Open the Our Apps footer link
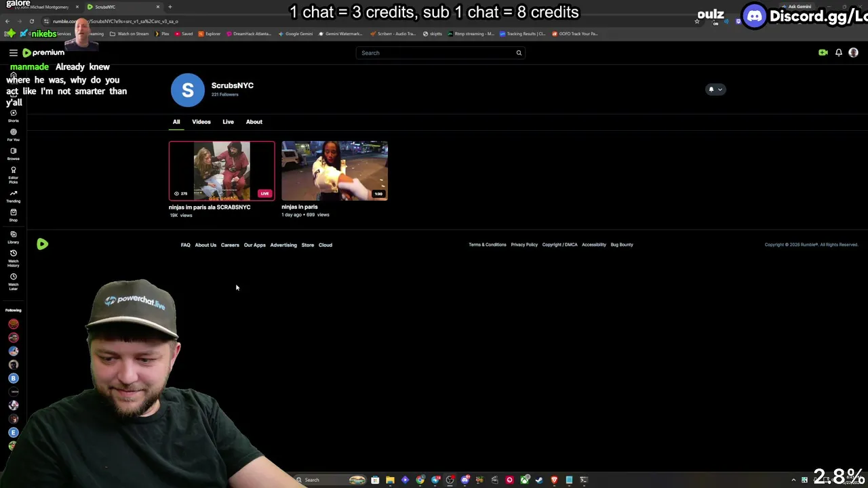The height and width of the screenshot is (488, 868). (x=254, y=245)
